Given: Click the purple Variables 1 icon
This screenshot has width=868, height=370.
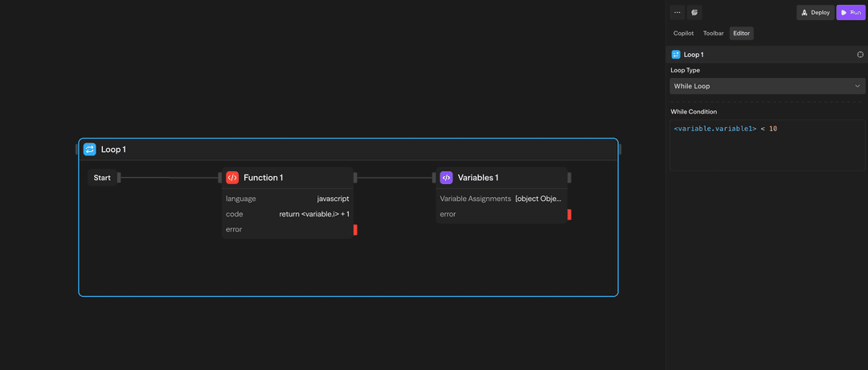Looking at the screenshot, I should (446, 178).
